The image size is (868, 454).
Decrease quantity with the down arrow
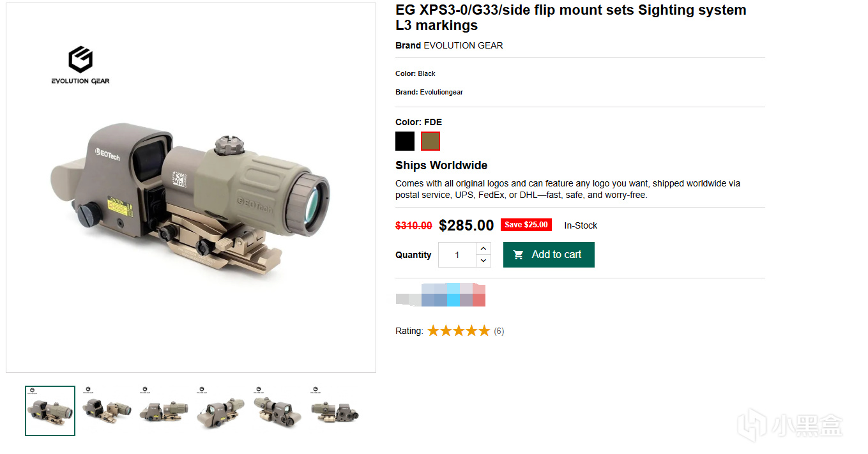point(483,261)
